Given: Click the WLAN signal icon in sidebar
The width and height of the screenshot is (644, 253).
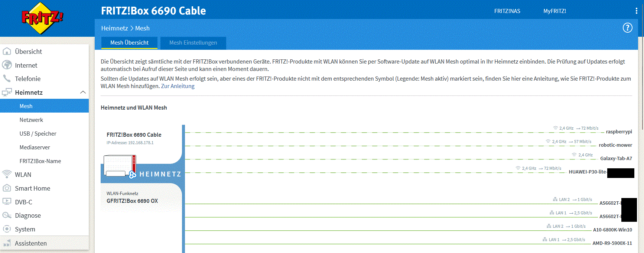Looking at the screenshot, I should click(x=7, y=174).
